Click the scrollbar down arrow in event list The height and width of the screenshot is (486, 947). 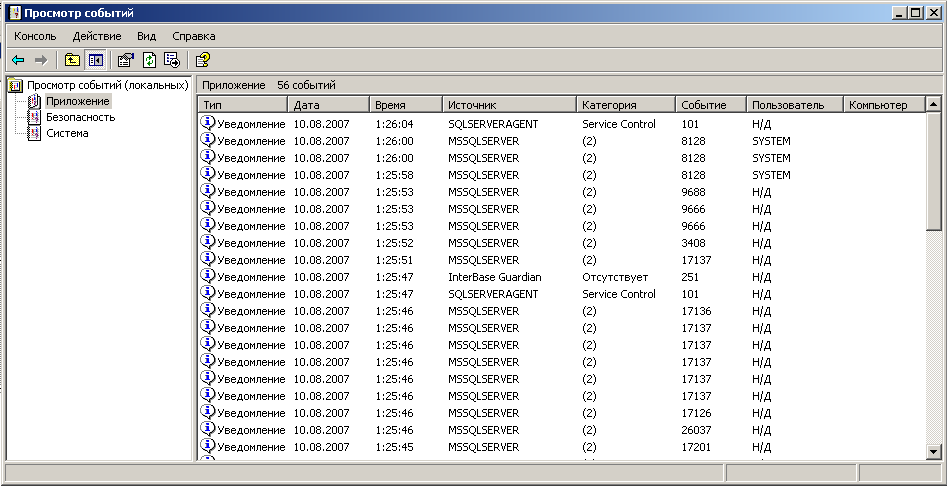coord(933,451)
